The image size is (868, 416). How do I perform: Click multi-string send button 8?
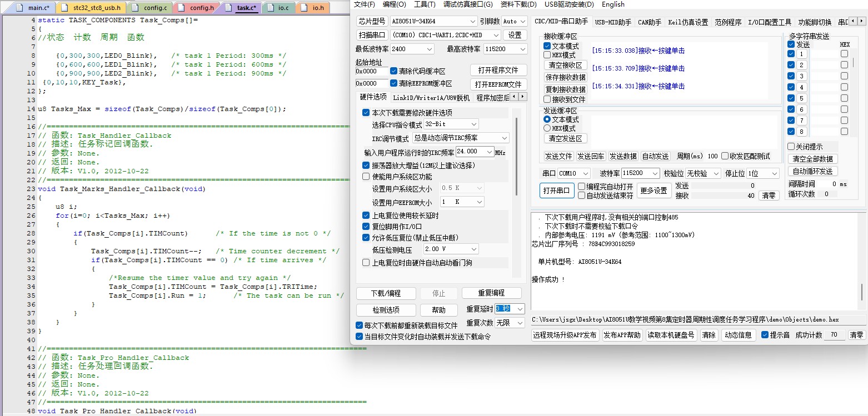[802, 132]
